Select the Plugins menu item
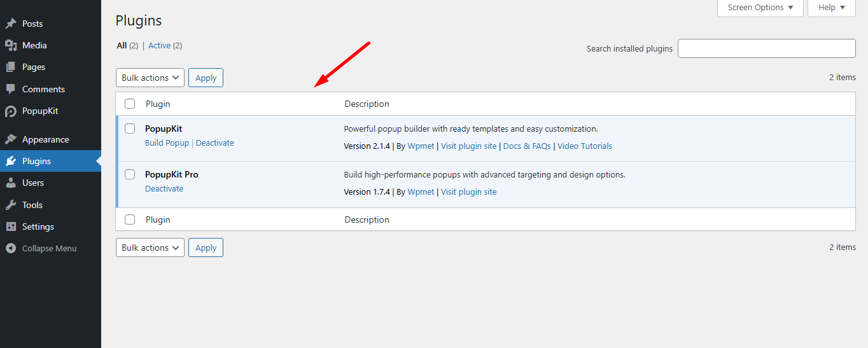Viewport: 868px width, 348px height. click(x=50, y=161)
